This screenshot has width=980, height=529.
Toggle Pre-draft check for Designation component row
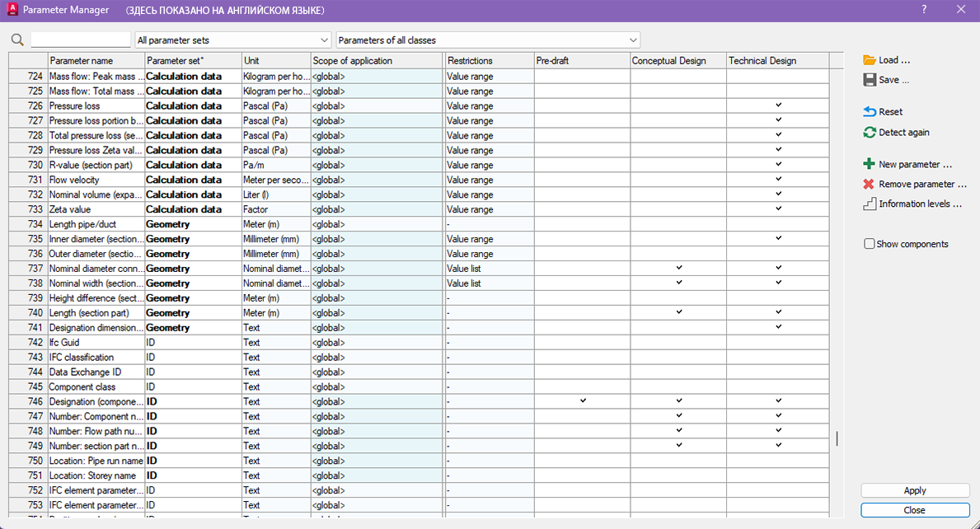(583, 401)
